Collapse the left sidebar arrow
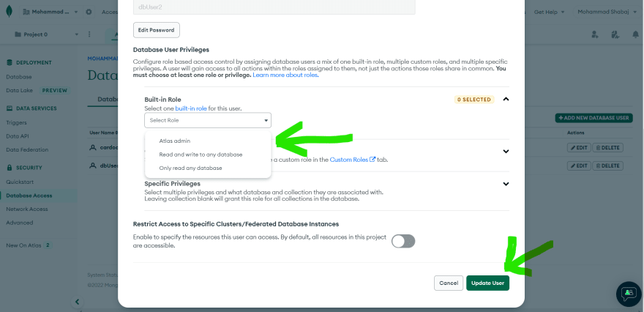This screenshot has height=312, width=644. point(77,302)
